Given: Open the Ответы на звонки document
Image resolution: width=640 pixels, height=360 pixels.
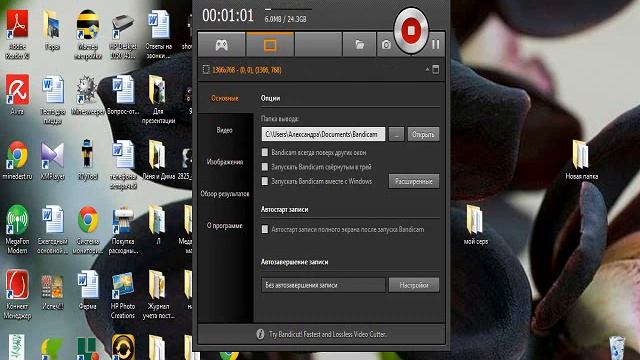Looking at the screenshot, I should coord(158,35).
